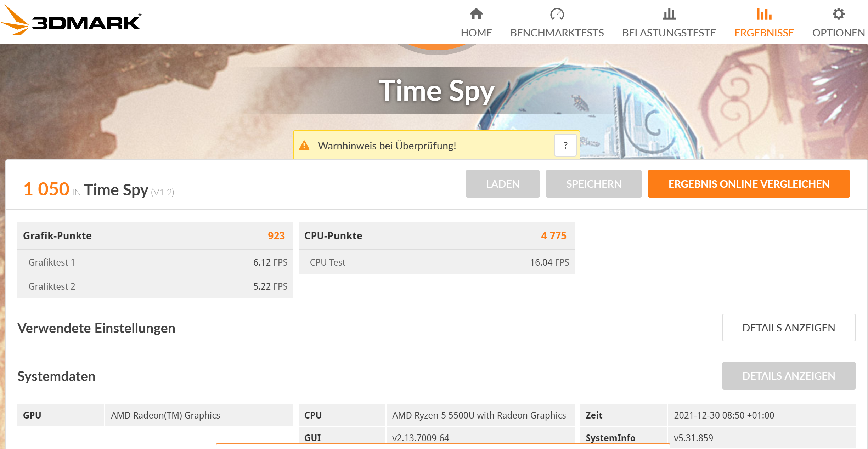
Task: Click the (V1.2) version label
Action: [163, 192]
